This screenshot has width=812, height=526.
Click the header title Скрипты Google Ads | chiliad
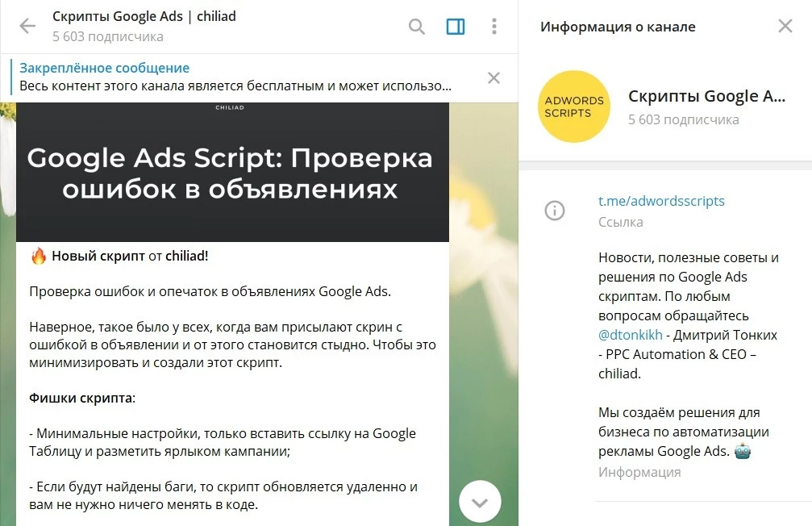(x=144, y=17)
